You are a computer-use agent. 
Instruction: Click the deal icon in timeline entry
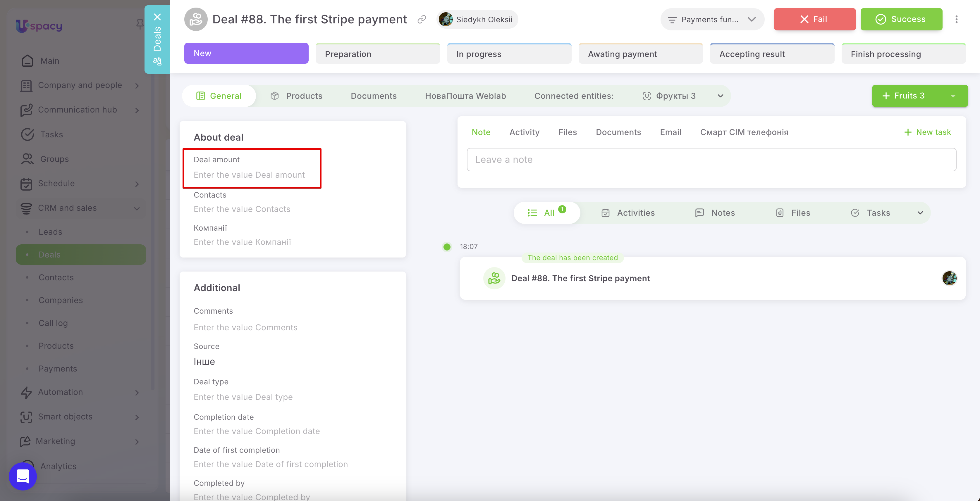point(494,278)
